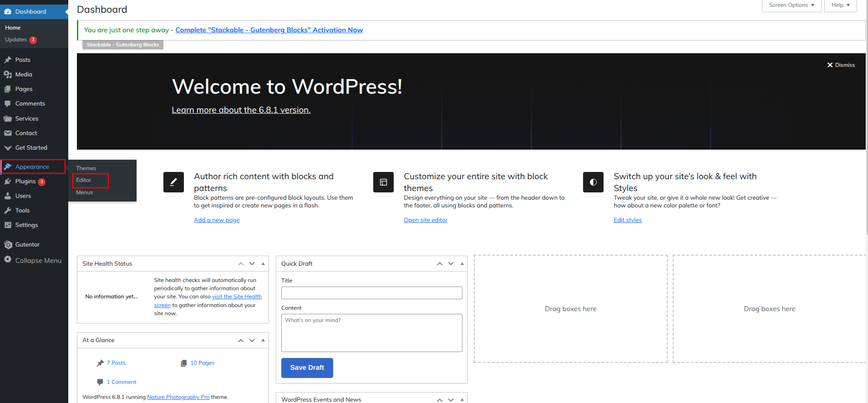Image resolution: width=868 pixels, height=403 pixels.
Task: Click the 'No information yet...' text
Action: (x=112, y=297)
